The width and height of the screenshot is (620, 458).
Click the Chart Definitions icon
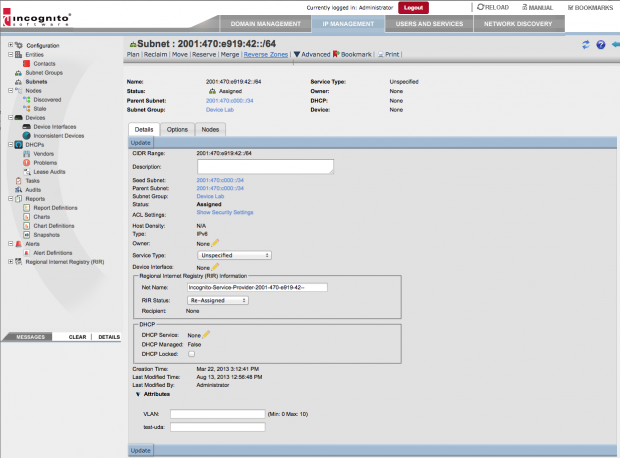click(x=26, y=226)
